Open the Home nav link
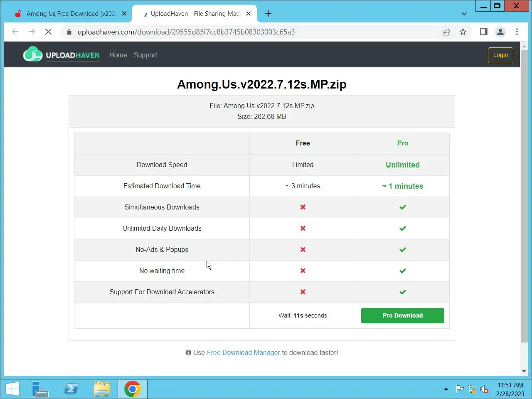This screenshot has height=399, width=532. point(118,55)
